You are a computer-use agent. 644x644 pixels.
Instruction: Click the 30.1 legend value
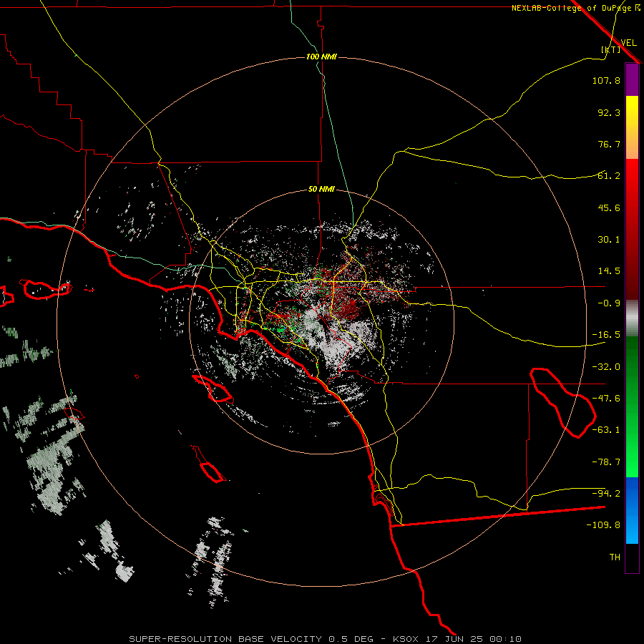point(609,240)
